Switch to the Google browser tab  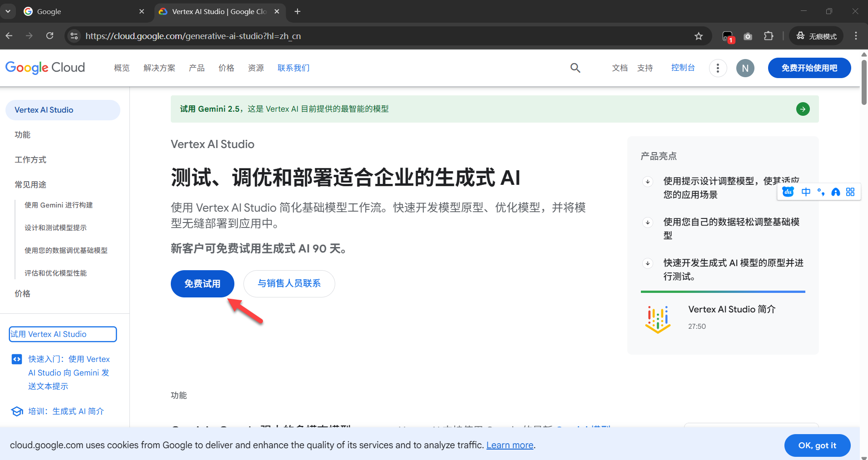(84, 11)
